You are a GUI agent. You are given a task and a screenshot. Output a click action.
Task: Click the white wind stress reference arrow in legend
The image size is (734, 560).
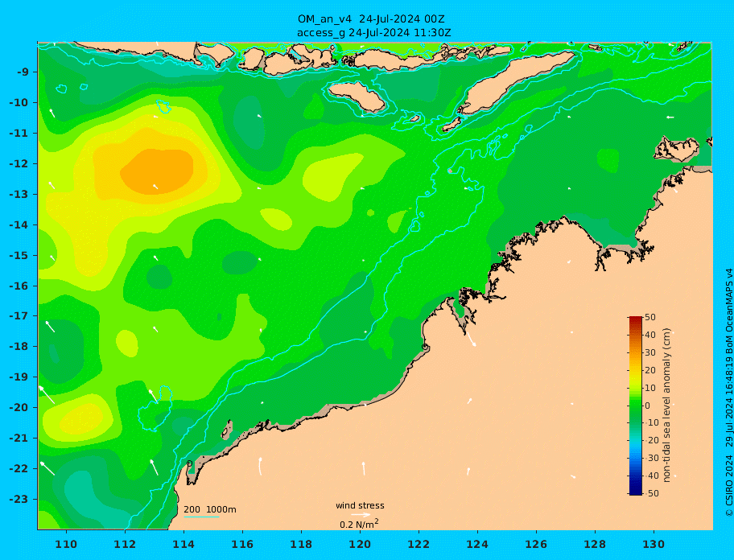[361, 515]
